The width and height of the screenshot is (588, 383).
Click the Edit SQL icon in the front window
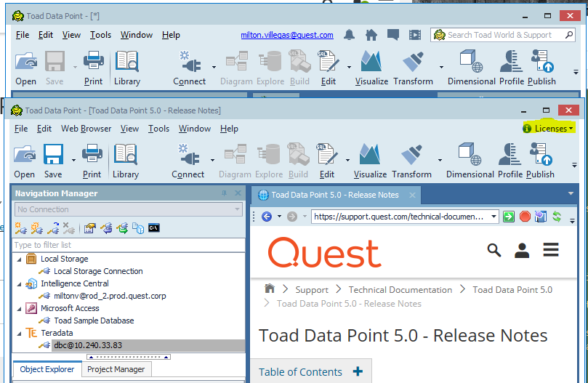click(327, 154)
